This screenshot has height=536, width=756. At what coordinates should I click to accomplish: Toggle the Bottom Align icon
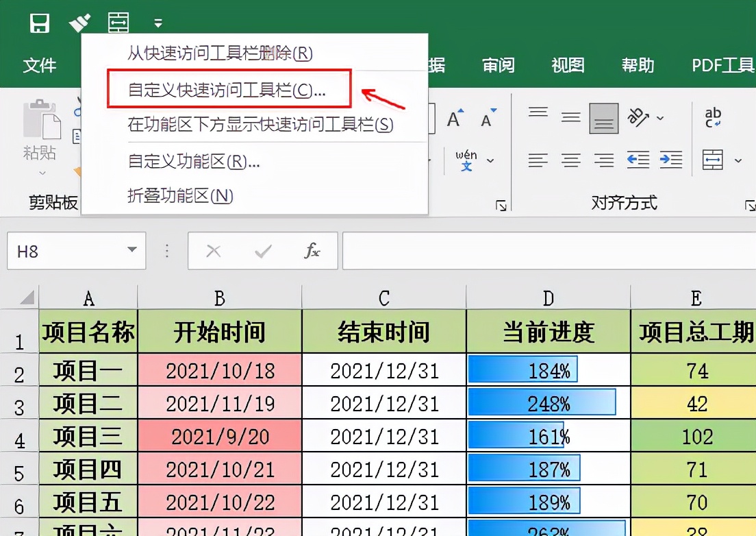click(x=604, y=118)
